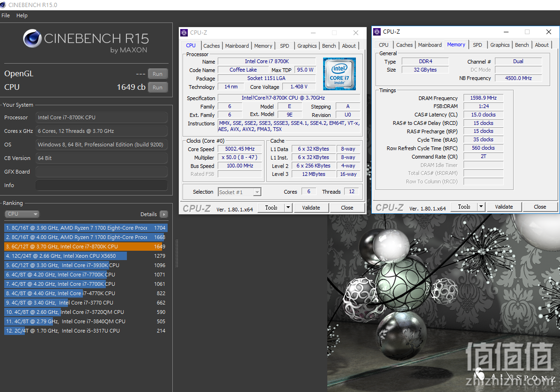Viewport: 560px width, 392px height.
Task: Switch to SPD tab in left CPU-Z
Action: click(285, 46)
